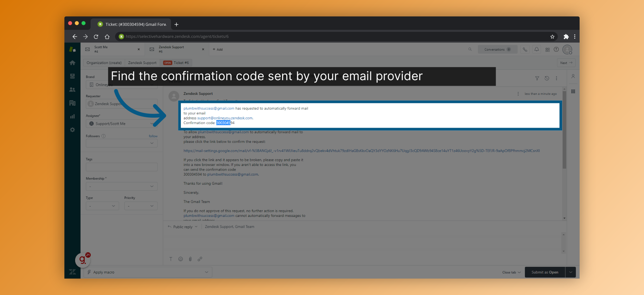
Task: Open the user profile avatar
Action: (x=567, y=50)
